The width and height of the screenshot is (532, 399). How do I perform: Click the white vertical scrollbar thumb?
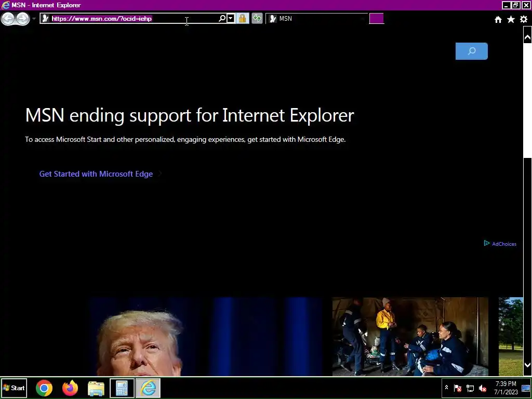[x=527, y=100]
